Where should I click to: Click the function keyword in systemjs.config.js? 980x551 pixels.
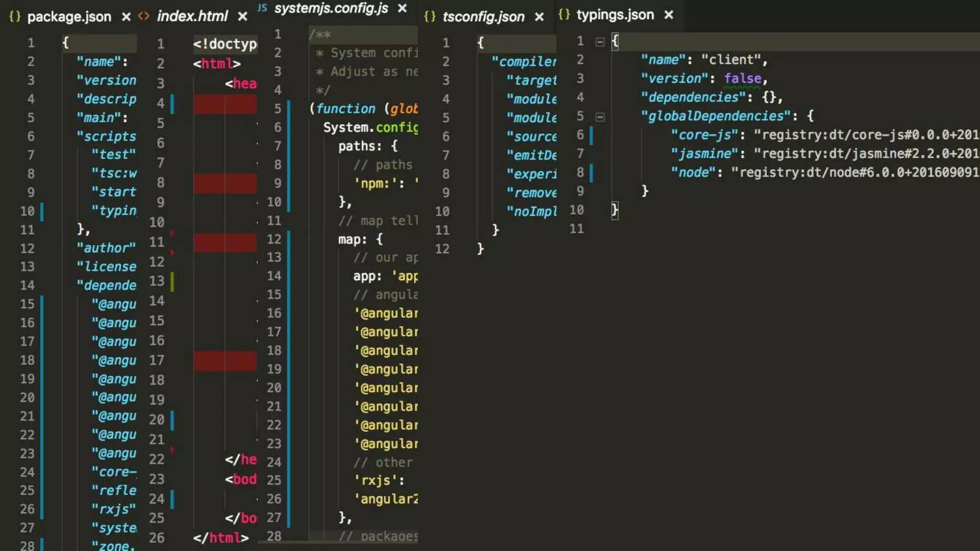coord(345,109)
